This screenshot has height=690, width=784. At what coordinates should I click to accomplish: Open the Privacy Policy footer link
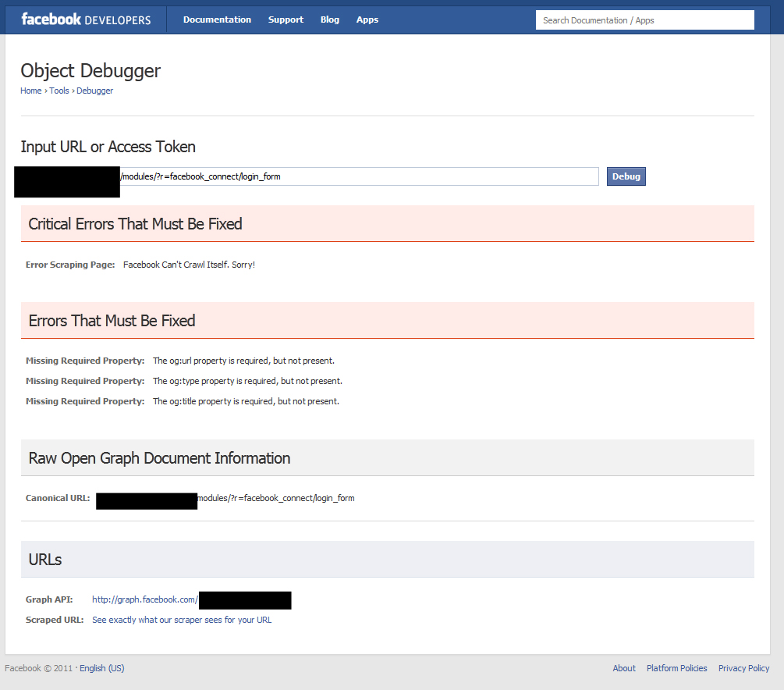click(743, 668)
